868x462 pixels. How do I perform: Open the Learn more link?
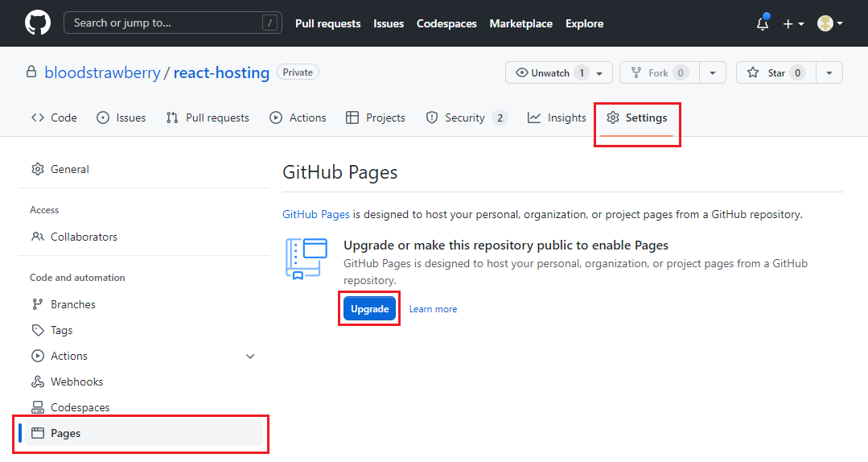point(433,309)
